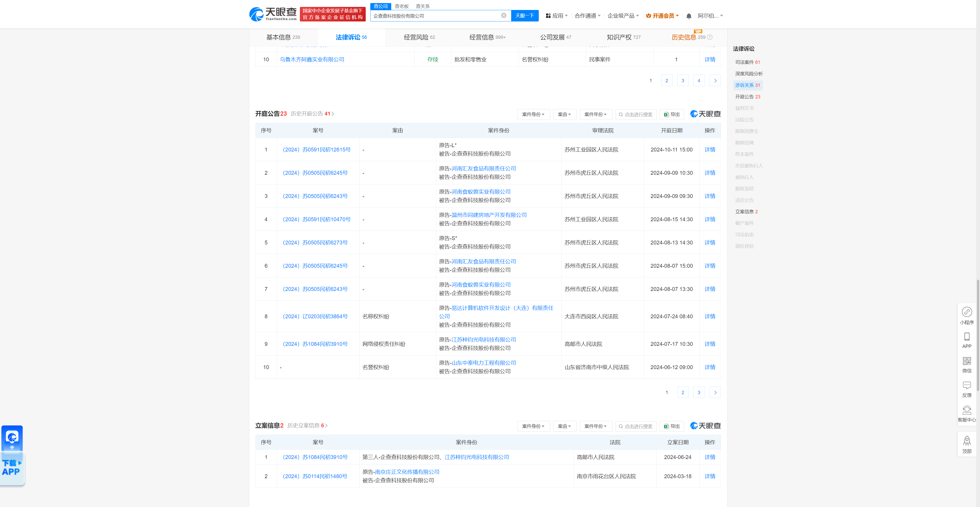View 详情 for 2024-03-18 filing
The image size is (980, 507).
click(709, 476)
